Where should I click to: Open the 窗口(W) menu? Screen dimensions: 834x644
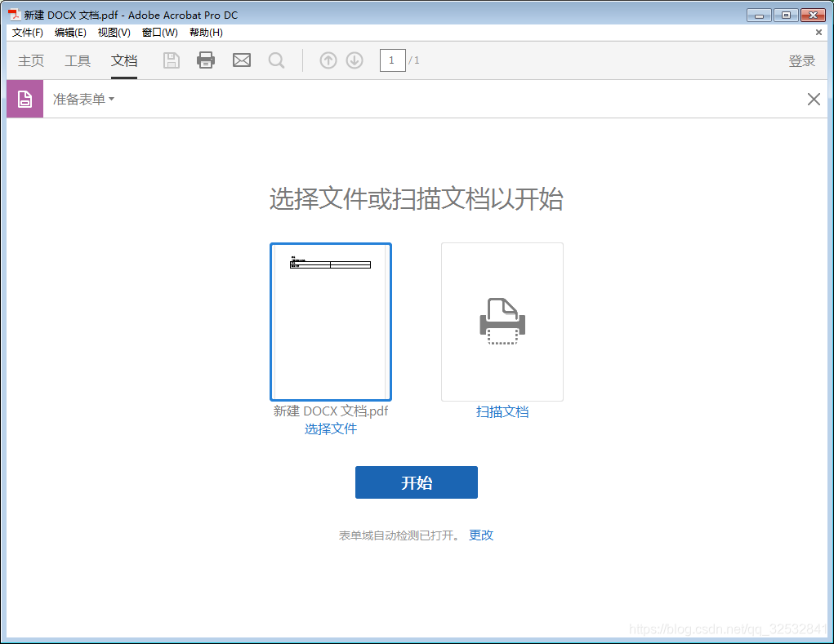159,33
